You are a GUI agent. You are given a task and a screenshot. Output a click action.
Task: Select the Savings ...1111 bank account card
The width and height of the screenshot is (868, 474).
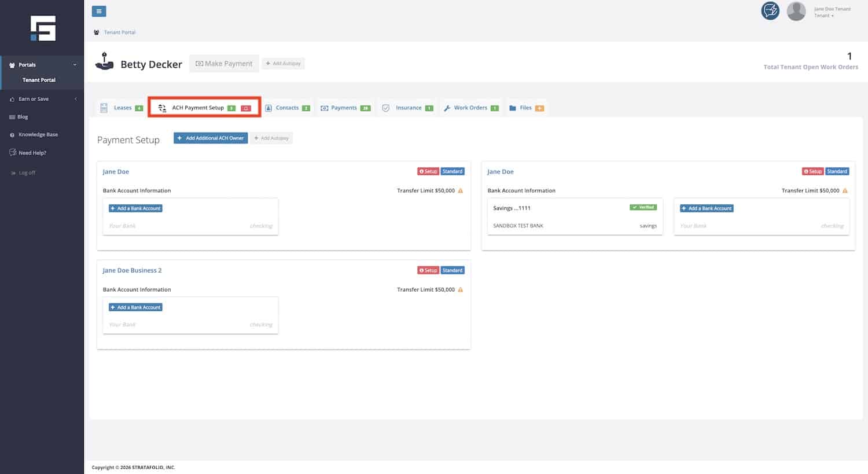[575, 216]
